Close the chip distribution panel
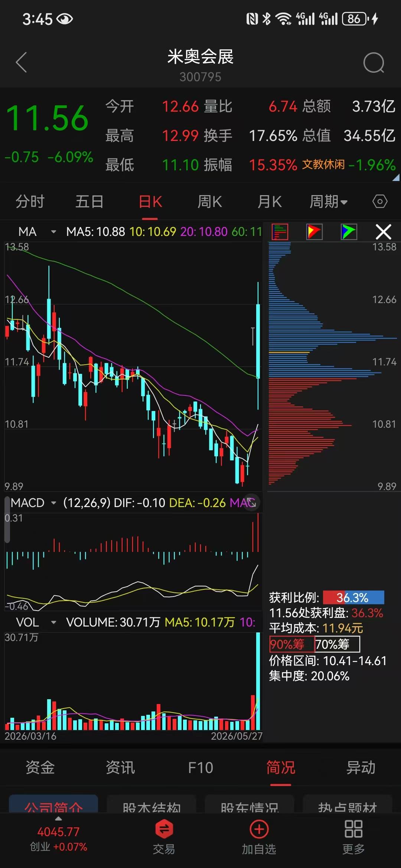This screenshot has height=868, width=401. [x=384, y=232]
